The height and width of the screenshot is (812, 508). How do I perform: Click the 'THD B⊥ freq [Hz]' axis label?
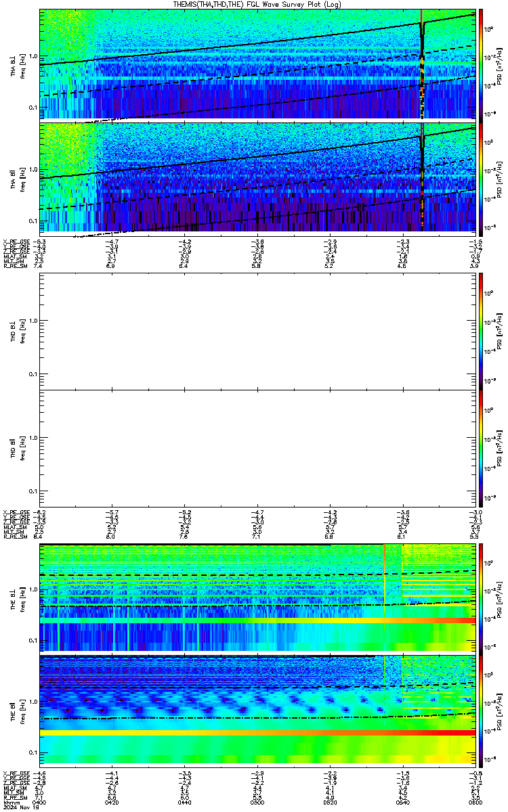pos(18,331)
